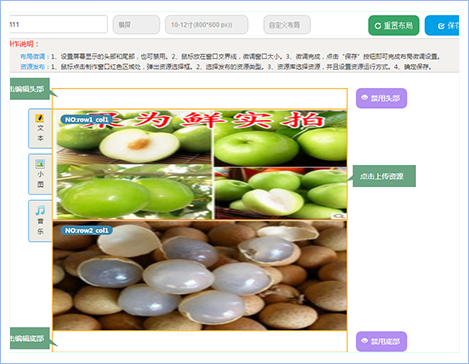Click the NO:row1_col1 badge
Image resolution: width=469 pixels, height=364 pixels.
pos(86,119)
